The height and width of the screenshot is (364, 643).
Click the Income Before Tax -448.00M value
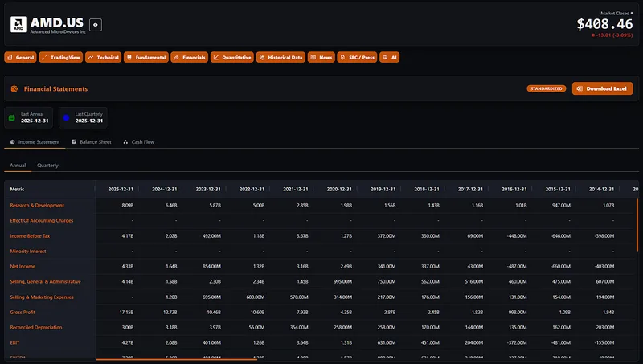(517, 236)
